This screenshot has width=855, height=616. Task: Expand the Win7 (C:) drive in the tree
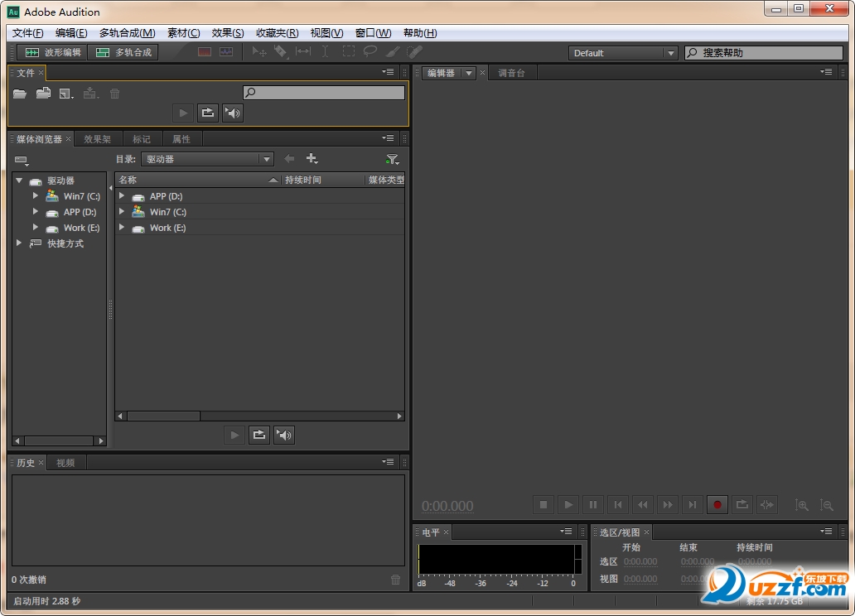(35, 196)
